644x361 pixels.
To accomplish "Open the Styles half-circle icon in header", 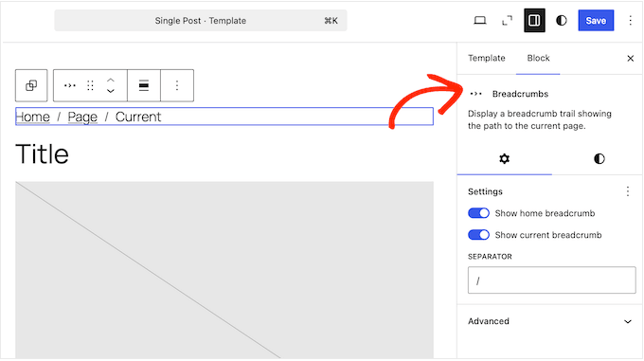I will point(562,21).
